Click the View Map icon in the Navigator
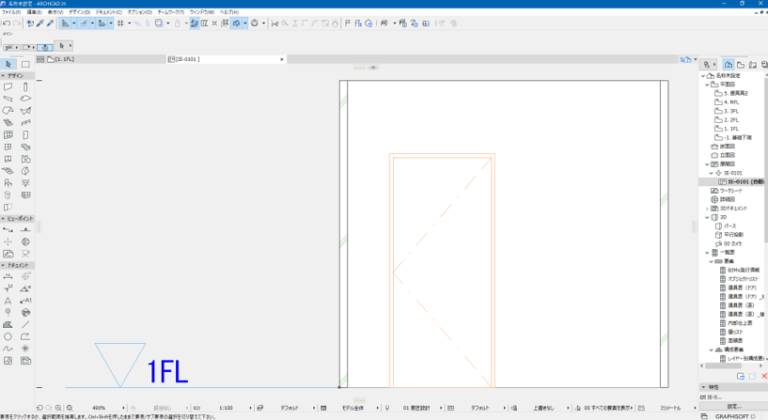768x420 pixels. click(741, 65)
